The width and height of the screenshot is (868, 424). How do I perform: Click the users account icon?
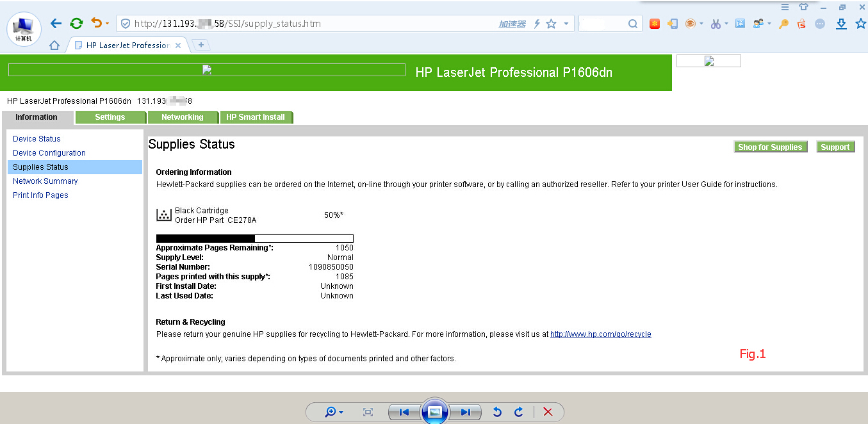click(758, 24)
